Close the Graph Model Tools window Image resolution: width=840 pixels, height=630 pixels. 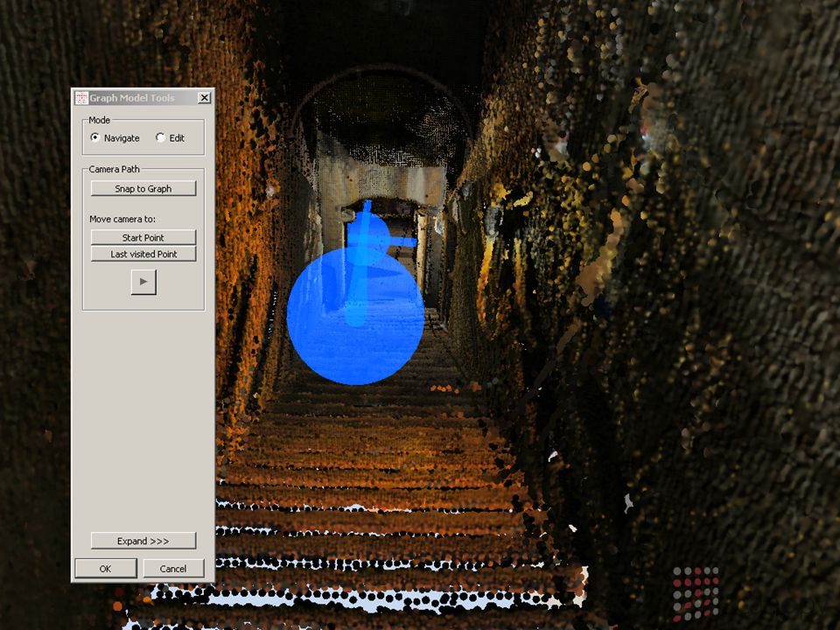204,97
